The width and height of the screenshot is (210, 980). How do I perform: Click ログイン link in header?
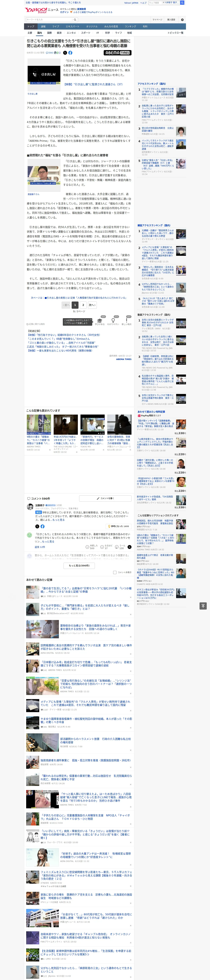64,12
